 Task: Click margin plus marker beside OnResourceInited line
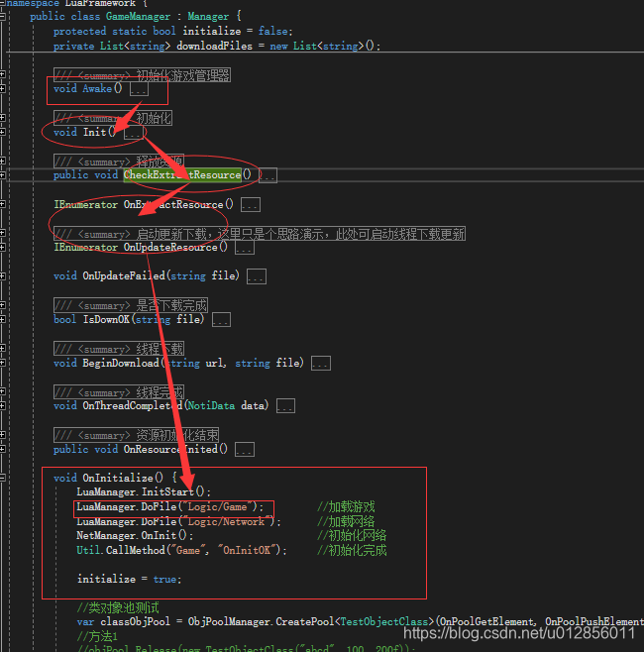coord(3,450)
